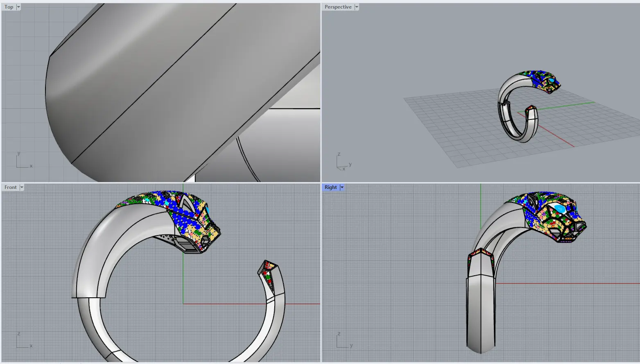Click the world axis icon in Top viewport
This screenshot has width=640, height=364.
[23, 161]
